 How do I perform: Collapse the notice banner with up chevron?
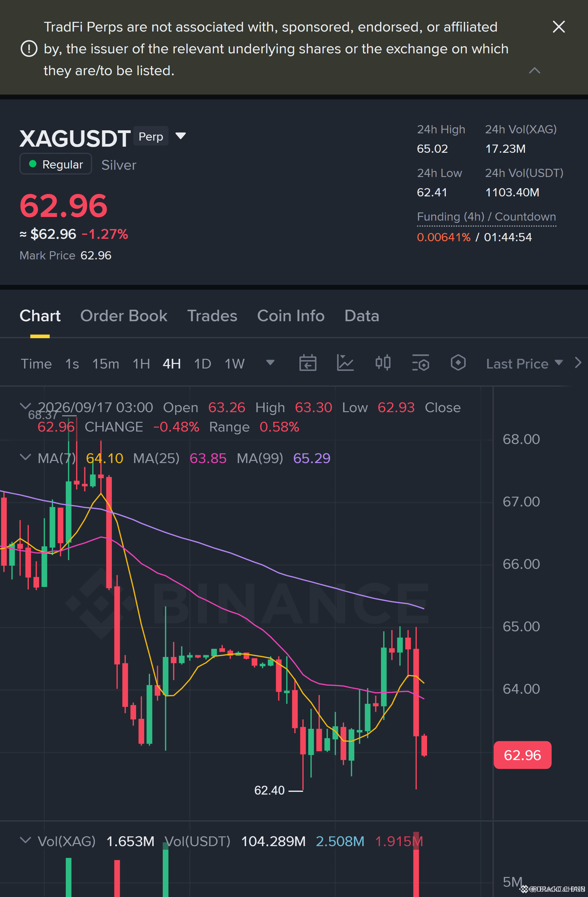[534, 71]
